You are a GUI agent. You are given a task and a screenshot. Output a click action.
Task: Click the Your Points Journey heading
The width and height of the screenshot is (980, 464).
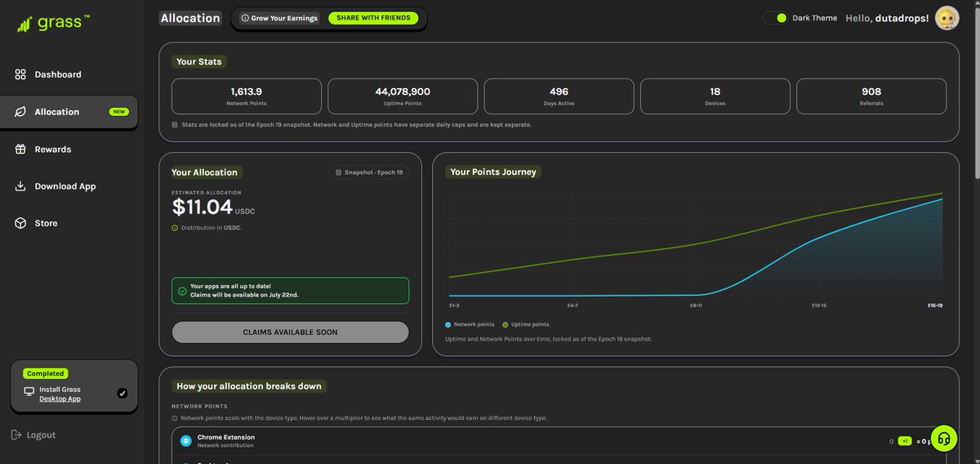coord(493,172)
